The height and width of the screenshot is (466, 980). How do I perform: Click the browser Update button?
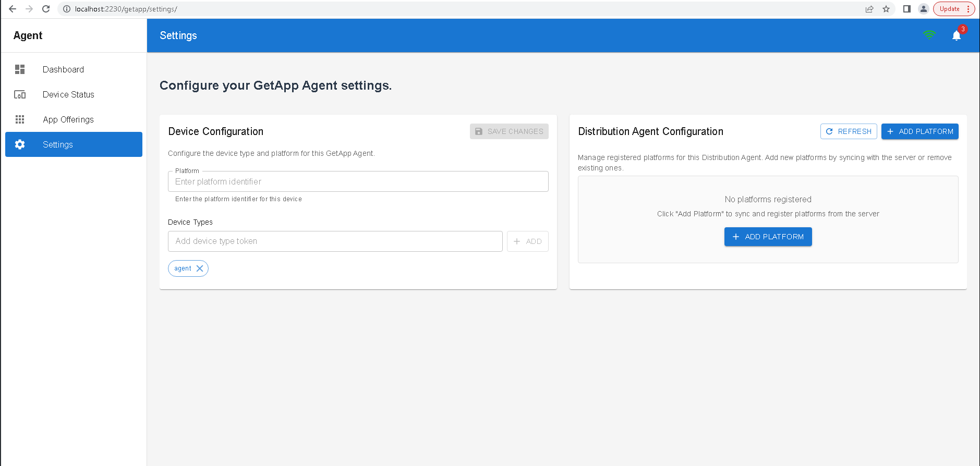(x=954, y=9)
